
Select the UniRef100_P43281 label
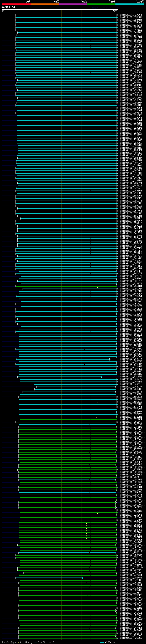[131, 65]
